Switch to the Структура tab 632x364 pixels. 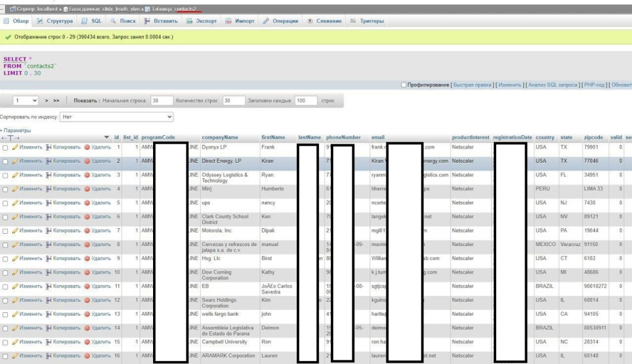55,21
